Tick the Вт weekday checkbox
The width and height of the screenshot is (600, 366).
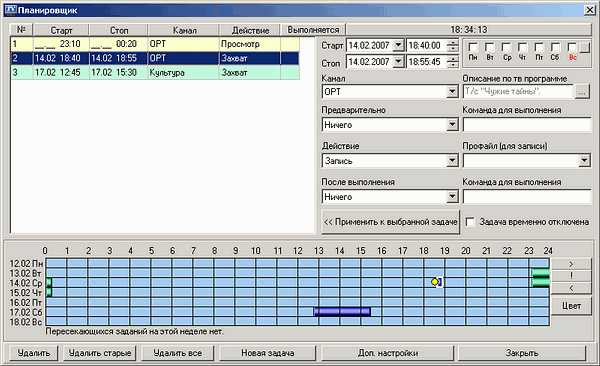click(490, 47)
